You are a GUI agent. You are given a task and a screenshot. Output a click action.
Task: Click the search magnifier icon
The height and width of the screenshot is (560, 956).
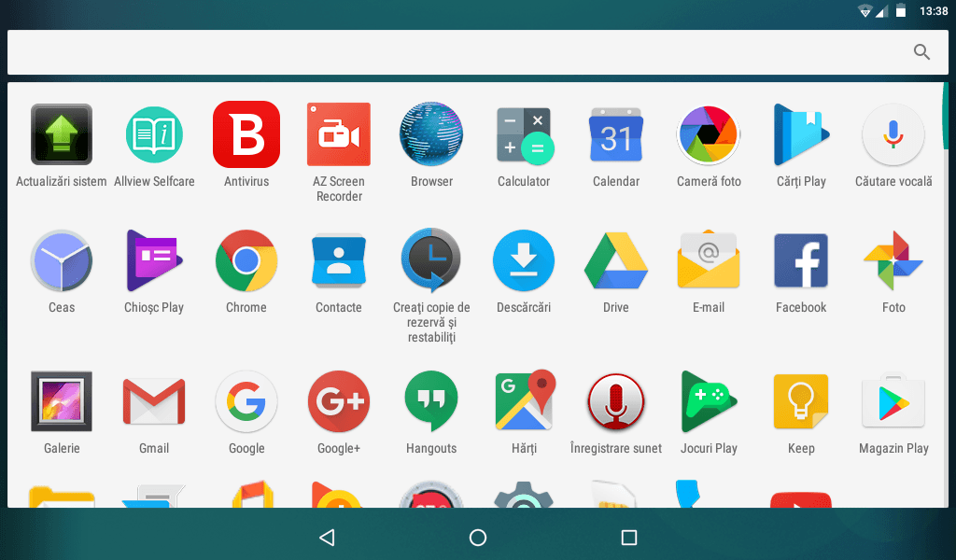coord(921,52)
